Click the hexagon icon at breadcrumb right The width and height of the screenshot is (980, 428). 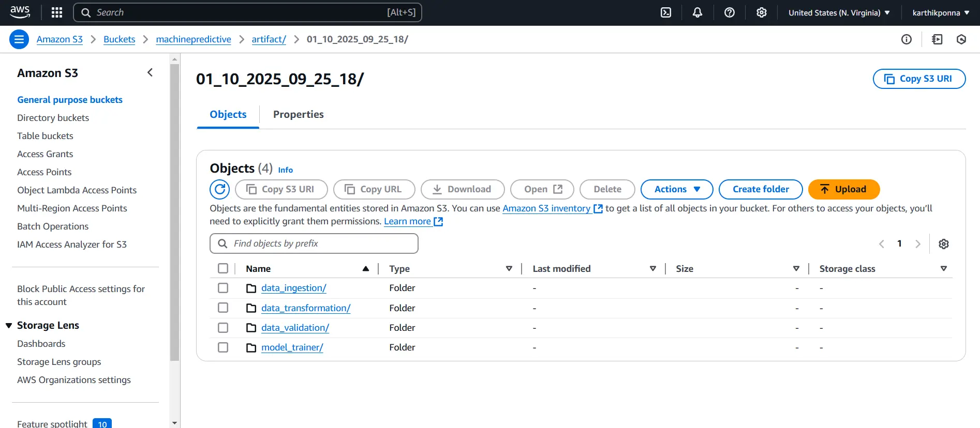point(961,39)
